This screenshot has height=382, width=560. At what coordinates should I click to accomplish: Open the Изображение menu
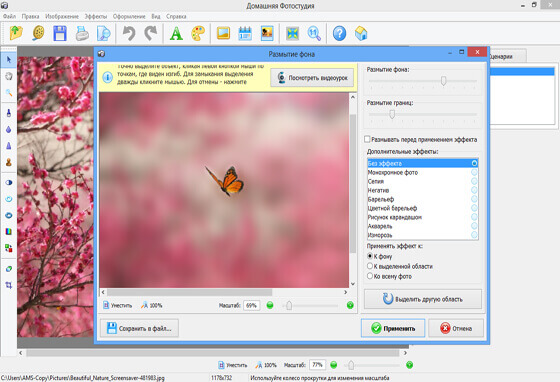[62, 16]
